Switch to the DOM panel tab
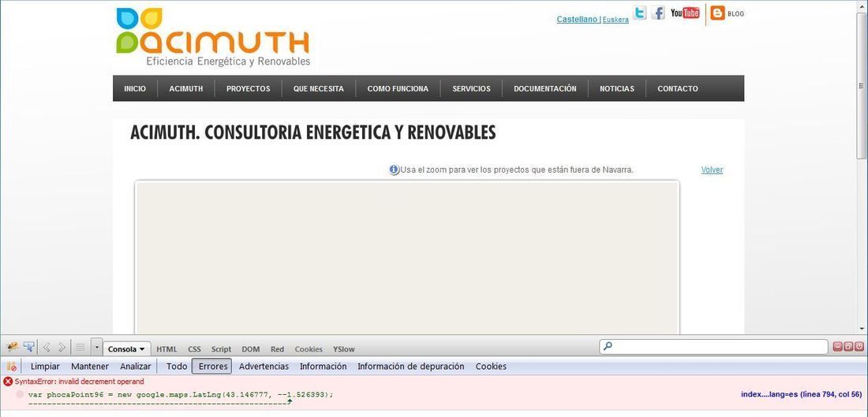The height and width of the screenshot is (417, 868). pos(251,349)
